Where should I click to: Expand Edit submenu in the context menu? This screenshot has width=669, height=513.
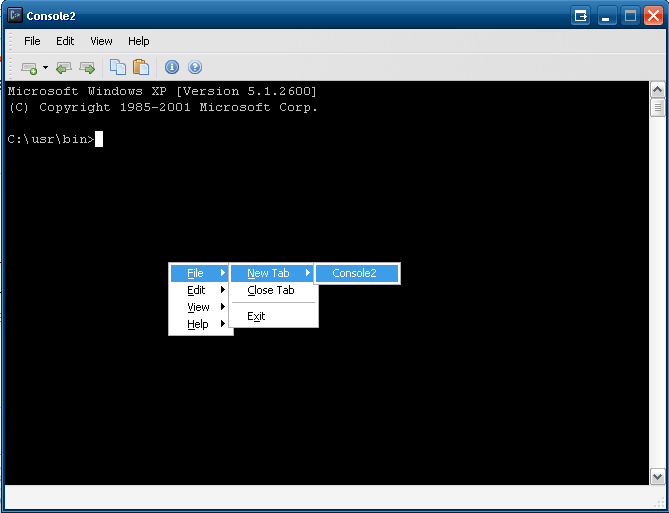click(x=200, y=290)
